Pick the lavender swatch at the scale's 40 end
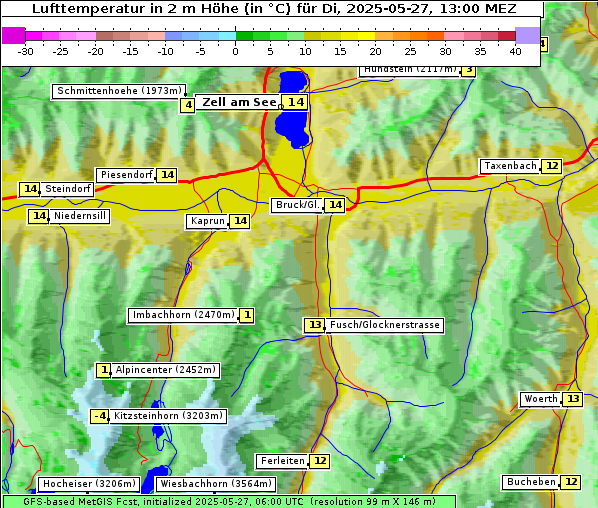Viewport: 598px width, 508px height. coord(527,35)
